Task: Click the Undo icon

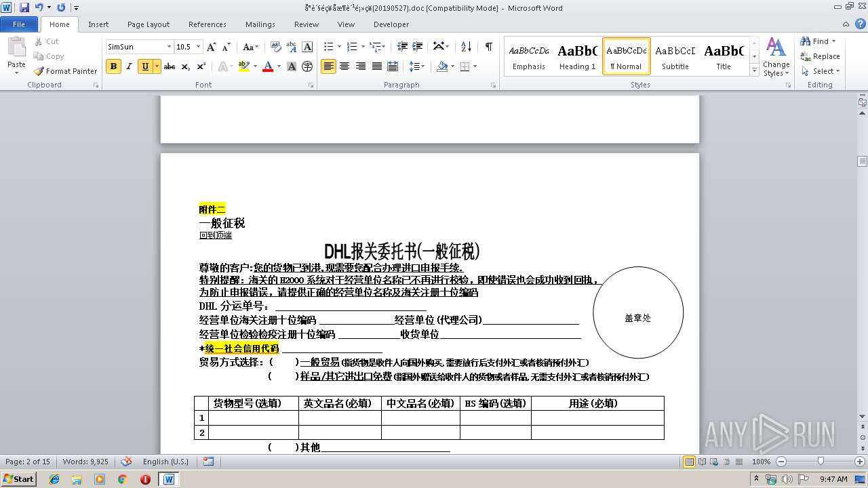Action: (39, 7)
